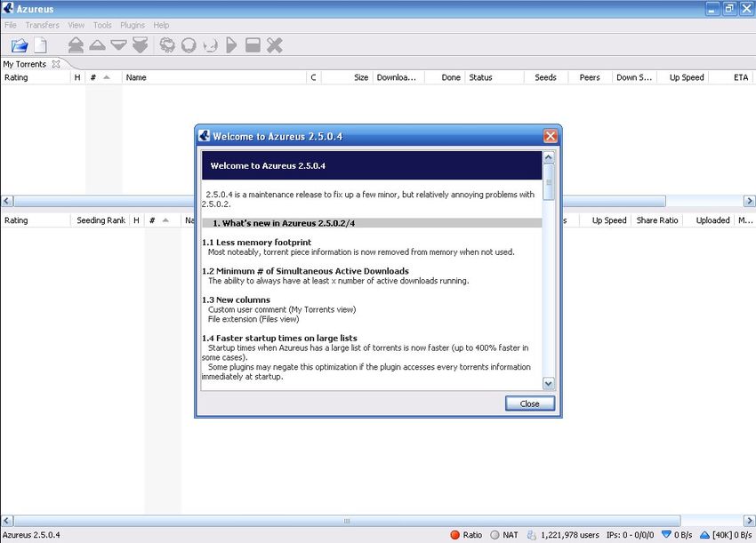The width and height of the screenshot is (756, 543).
Task: Click '1. What's new in Azureus 2.5.0.2/4' bar
Action: [372, 223]
